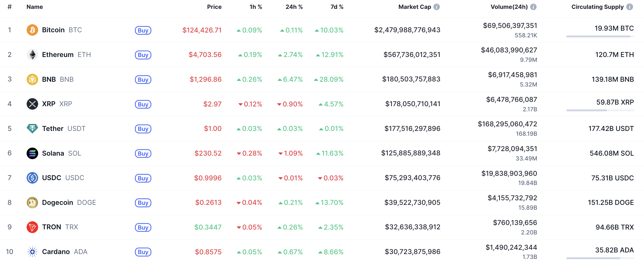Click the Tether logo icon
This screenshot has height=264, width=644.
pos(32,129)
